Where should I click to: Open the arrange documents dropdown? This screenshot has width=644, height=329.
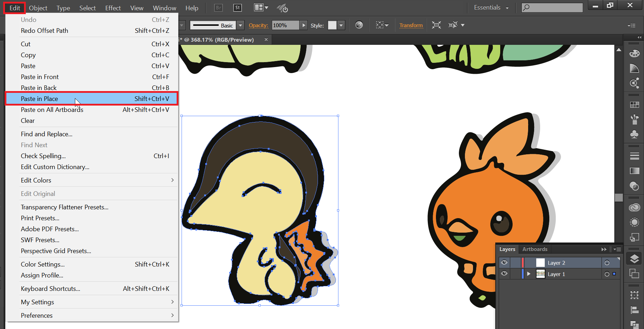(x=261, y=8)
